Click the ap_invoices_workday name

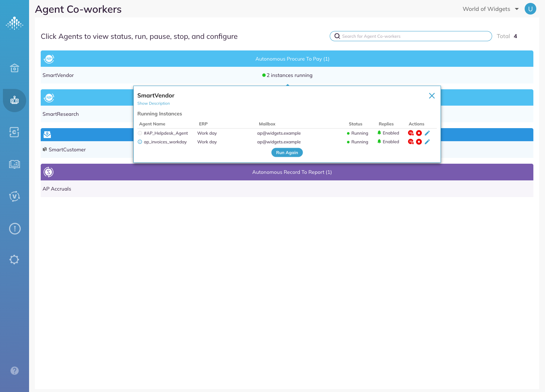click(x=165, y=142)
